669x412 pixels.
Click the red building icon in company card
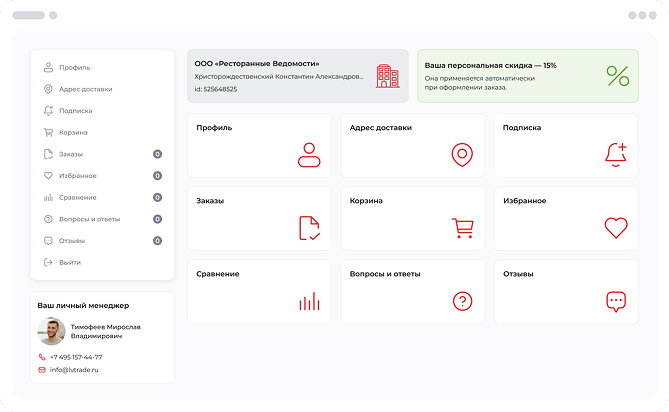tap(387, 76)
